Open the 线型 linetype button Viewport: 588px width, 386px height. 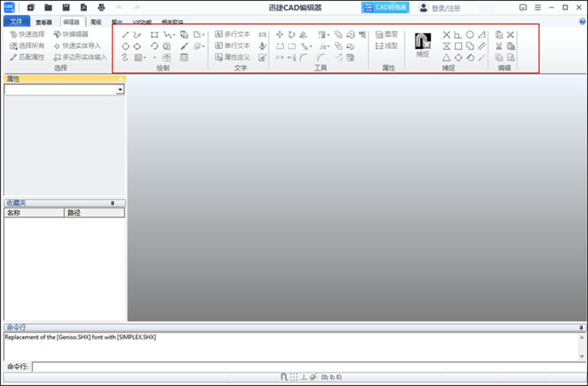[386, 46]
